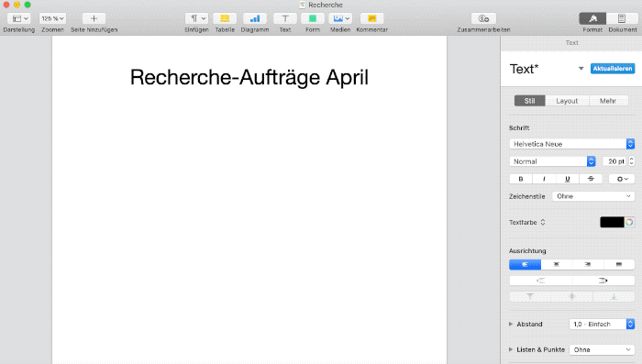Open the Medien media menu
642x364 pixels.
click(x=340, y=18)
